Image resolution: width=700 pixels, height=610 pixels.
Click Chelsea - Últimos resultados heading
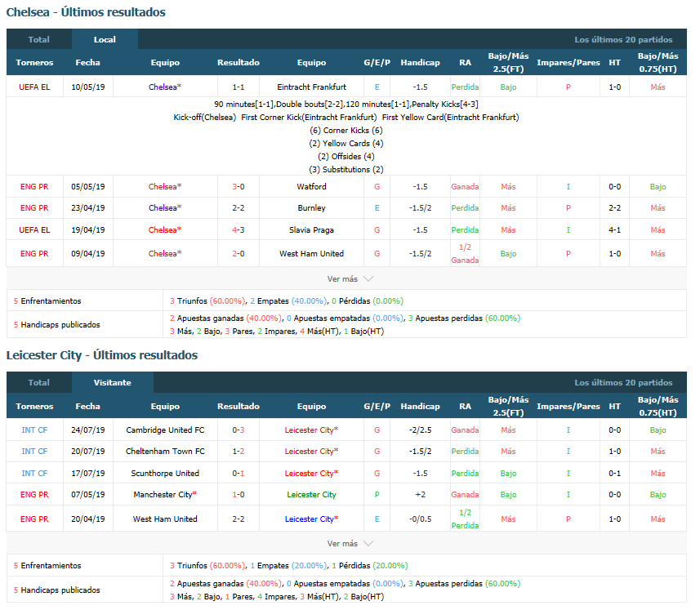(86, 12)
